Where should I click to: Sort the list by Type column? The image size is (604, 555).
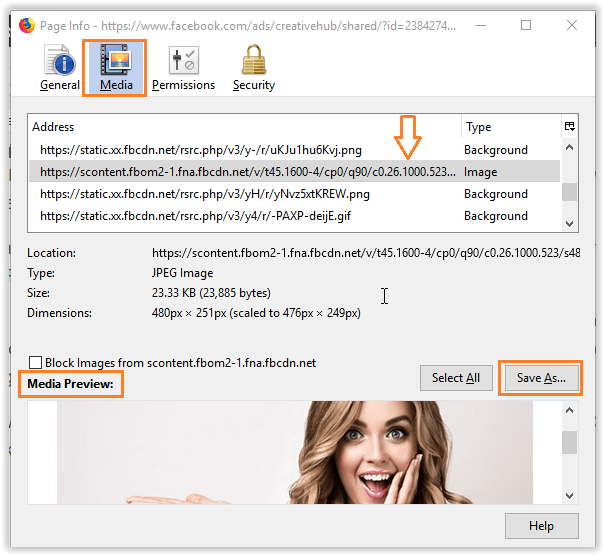[x=508, y=127]
